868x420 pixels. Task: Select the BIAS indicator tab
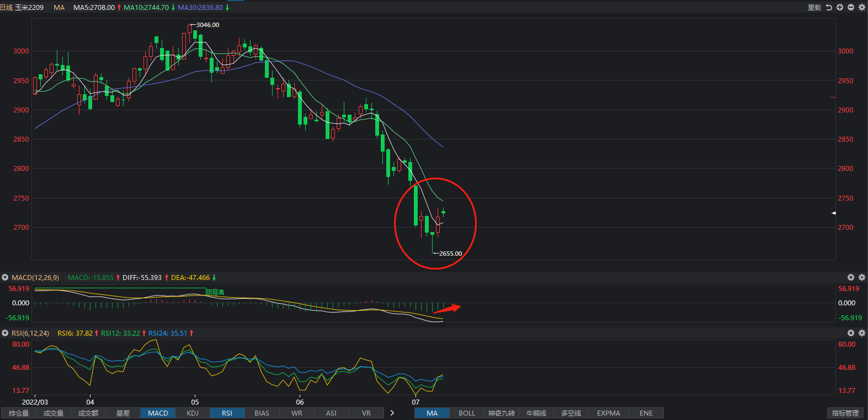click(262, 413)
